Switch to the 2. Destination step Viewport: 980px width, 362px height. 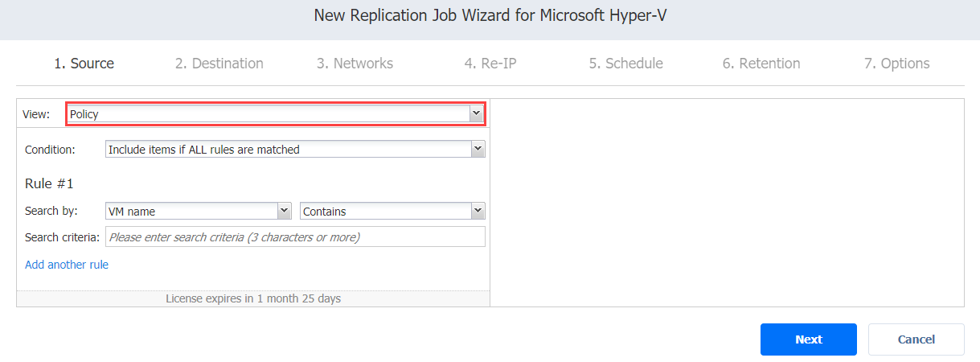219,64
